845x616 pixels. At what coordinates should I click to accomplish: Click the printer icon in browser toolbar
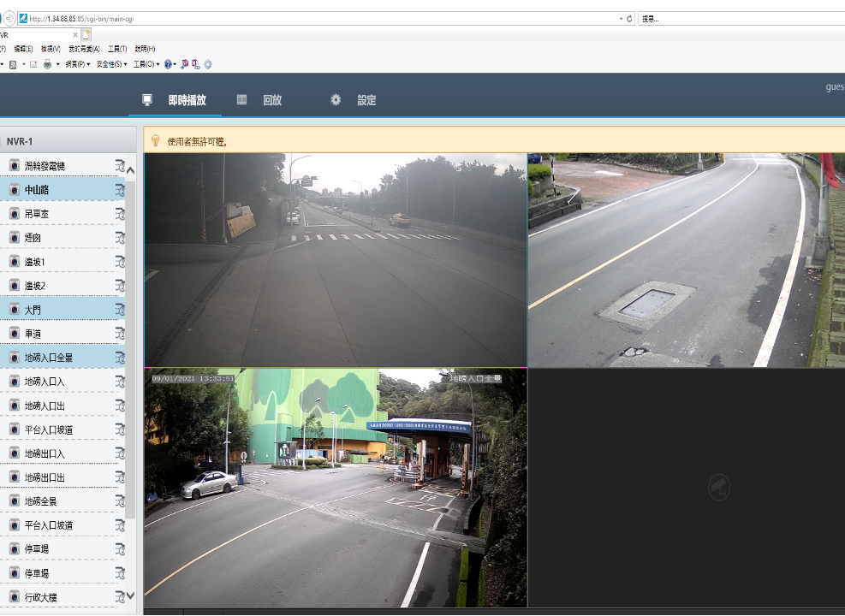(48, 64)
